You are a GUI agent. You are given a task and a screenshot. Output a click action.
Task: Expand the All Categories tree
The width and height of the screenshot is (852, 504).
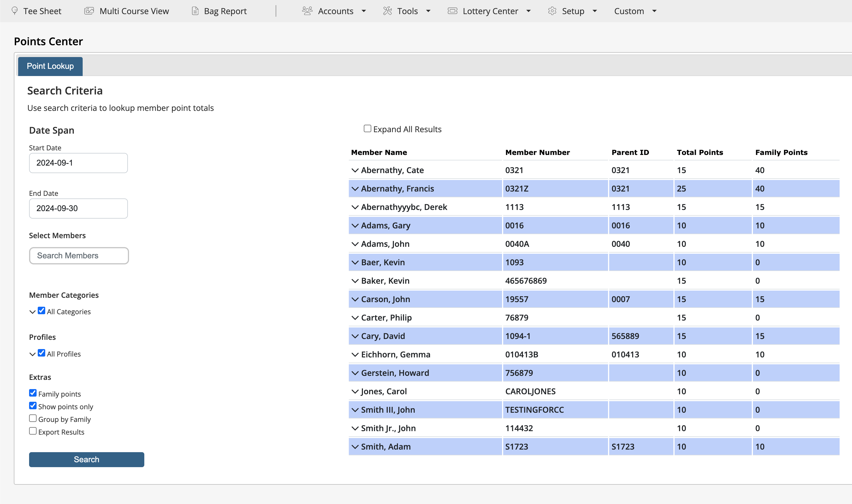[32, 312]
